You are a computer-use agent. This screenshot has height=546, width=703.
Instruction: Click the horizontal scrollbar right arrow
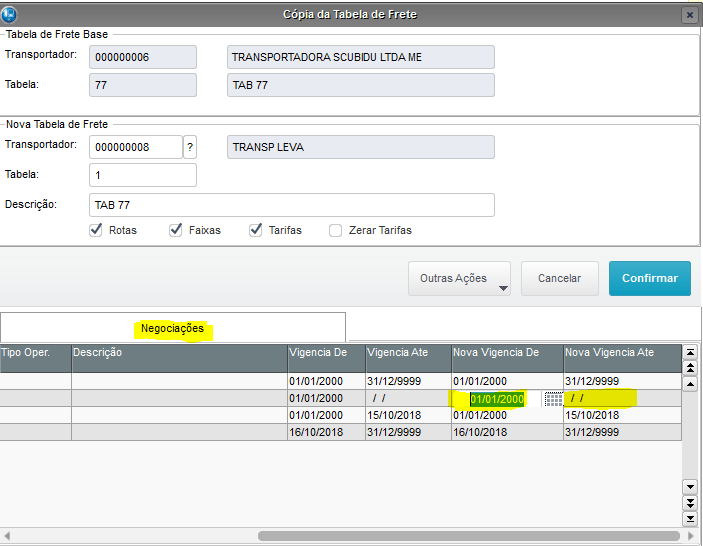pos(690,536)
